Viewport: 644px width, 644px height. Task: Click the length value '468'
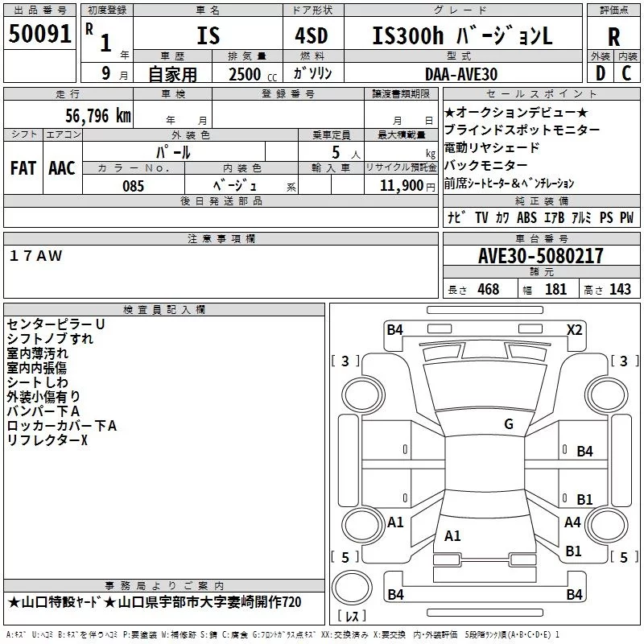489,289
